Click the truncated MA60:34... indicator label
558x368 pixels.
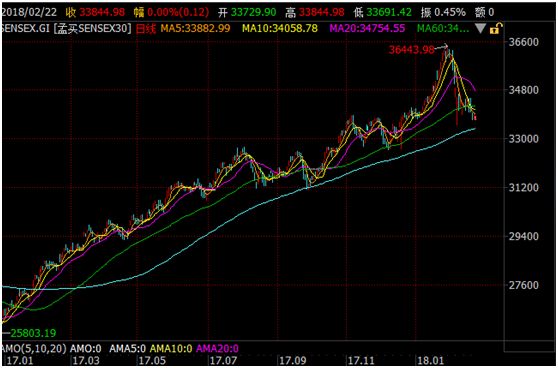coord(443,28)
